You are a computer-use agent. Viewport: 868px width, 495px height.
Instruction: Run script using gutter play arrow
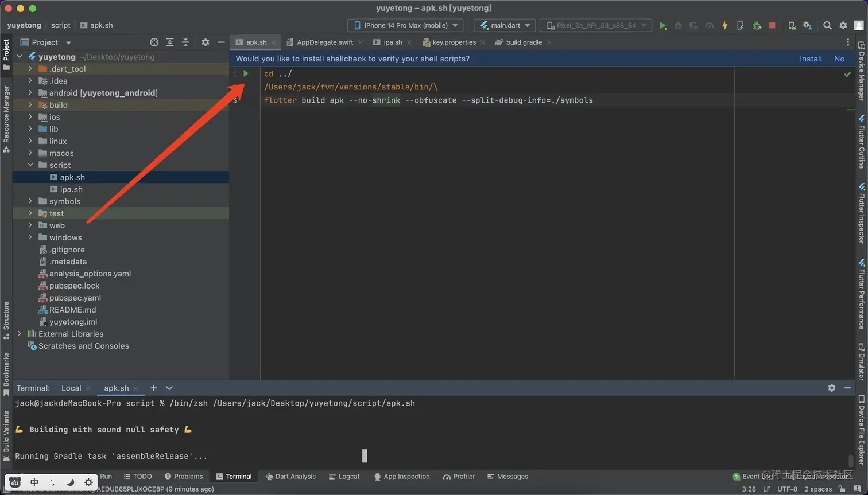tap(246, 73)
